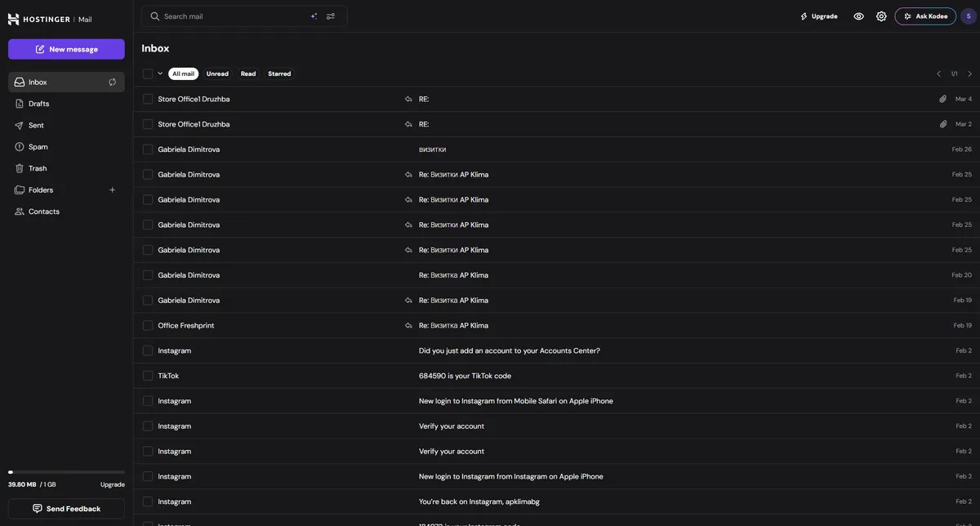Select the Starred filter tab
980x526 pixels.
point(279,74)
